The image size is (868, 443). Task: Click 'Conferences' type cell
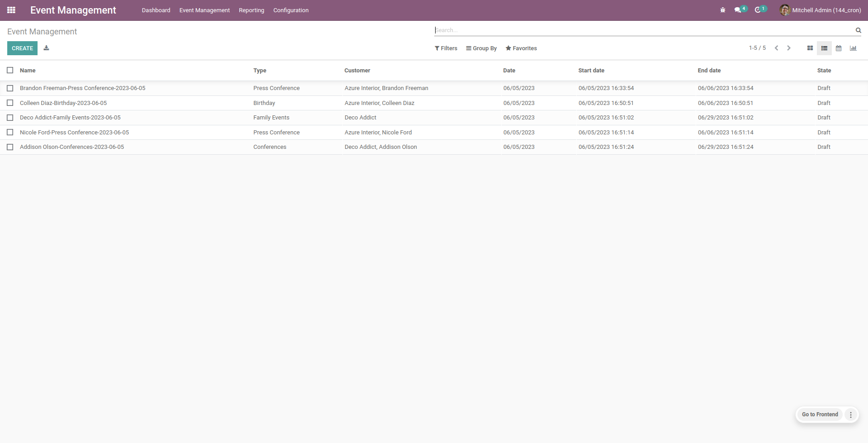click(x=270, y=147)
